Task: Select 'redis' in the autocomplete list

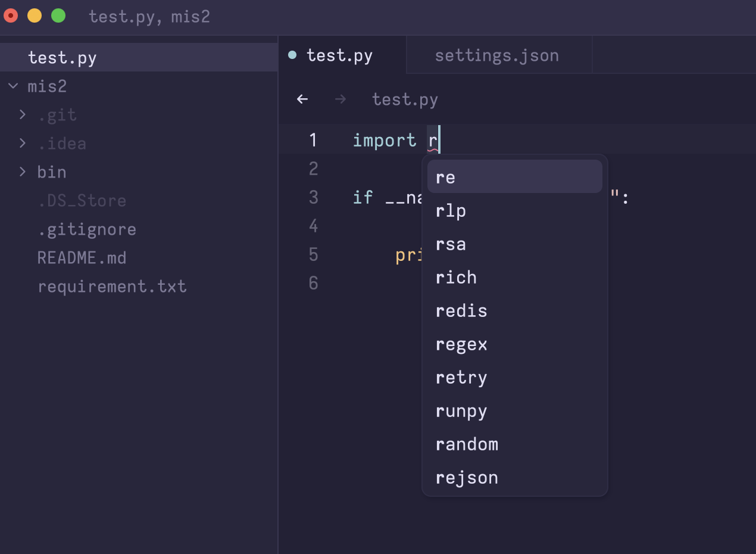Action: click(x=461, y=310)
